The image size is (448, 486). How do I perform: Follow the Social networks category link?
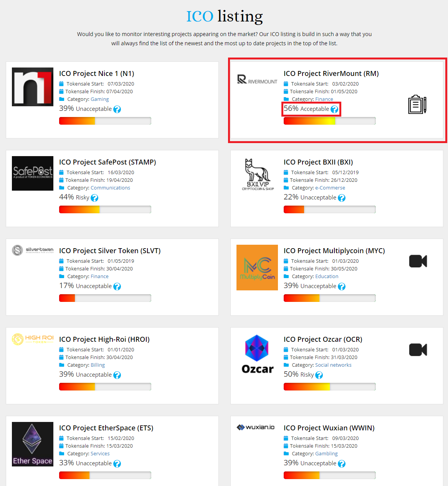coord(333,365)
